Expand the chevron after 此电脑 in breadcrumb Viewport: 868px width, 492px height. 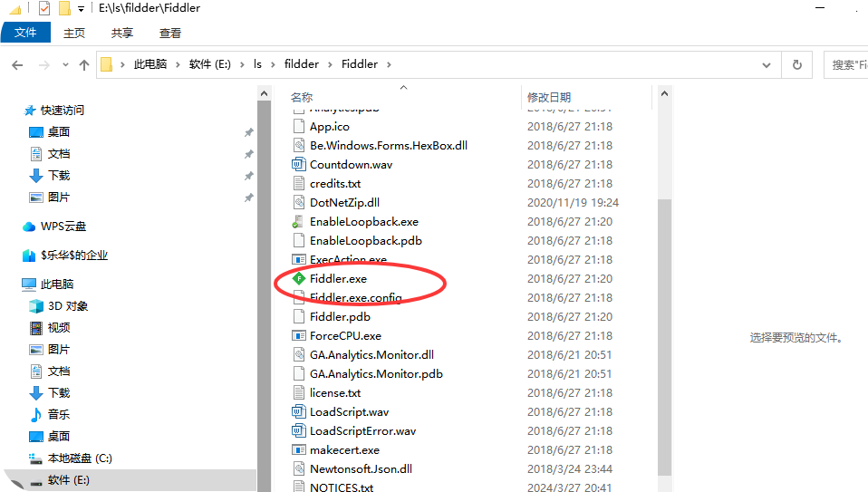(178, 64)
